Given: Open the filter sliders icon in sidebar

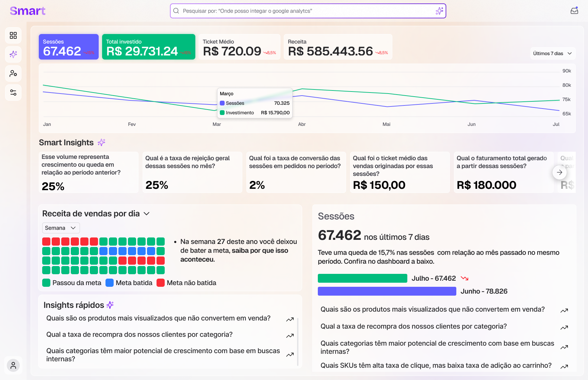Looking at the screenshot, I should tap(13, 93).
